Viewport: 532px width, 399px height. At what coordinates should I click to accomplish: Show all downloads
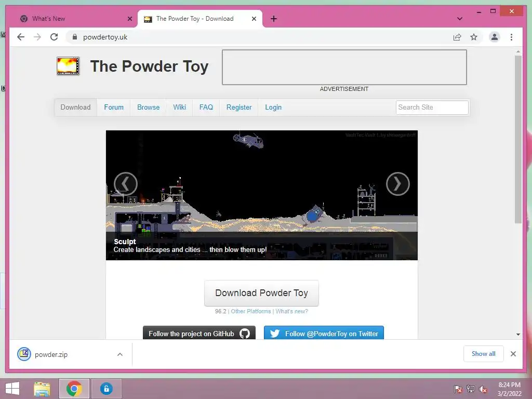click(484, 353)
